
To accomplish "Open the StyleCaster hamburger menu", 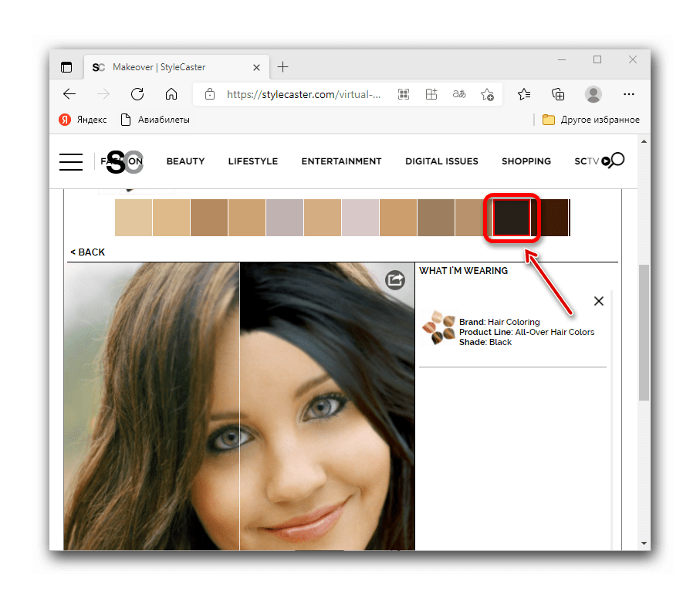I will [71, 161].
